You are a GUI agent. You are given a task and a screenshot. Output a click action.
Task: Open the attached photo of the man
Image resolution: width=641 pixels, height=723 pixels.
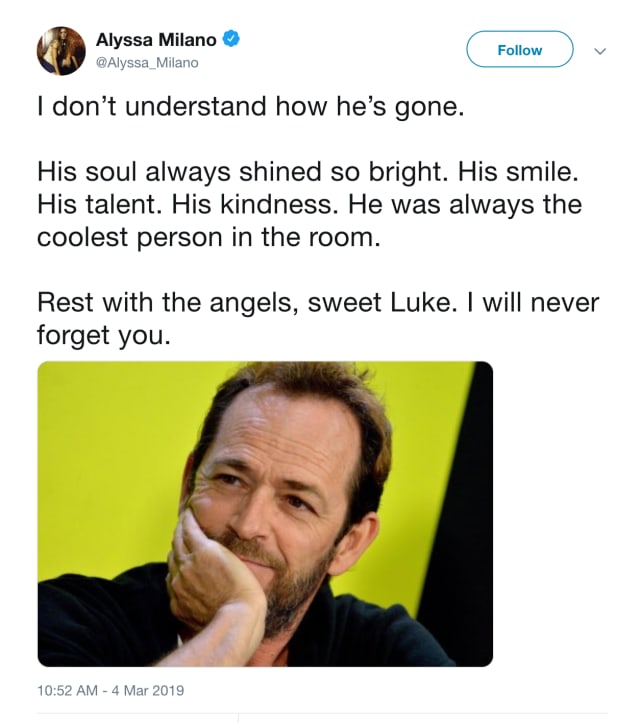(265, 514)
